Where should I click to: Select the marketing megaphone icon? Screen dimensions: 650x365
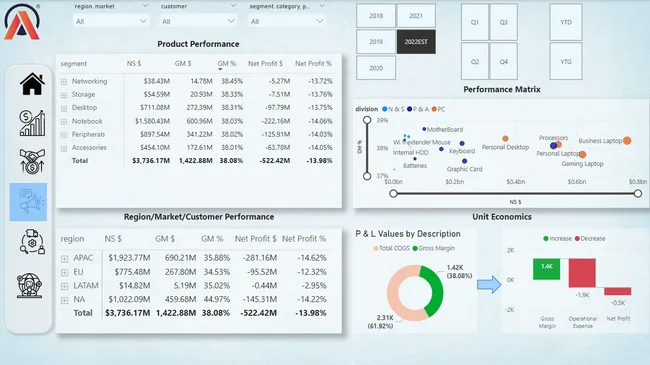click(28, 202)
